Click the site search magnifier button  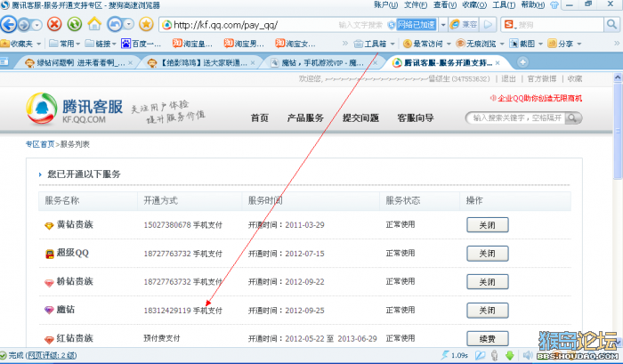572,118
